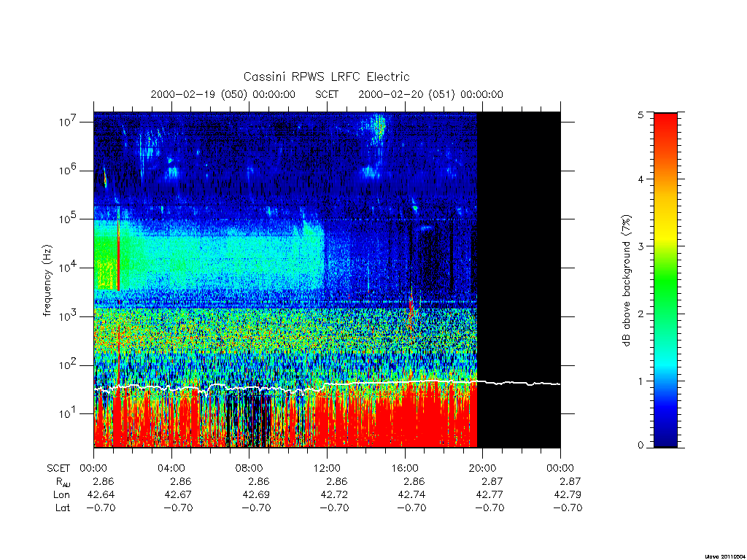Click the 12:00 time axis label

tap(327, 468)
